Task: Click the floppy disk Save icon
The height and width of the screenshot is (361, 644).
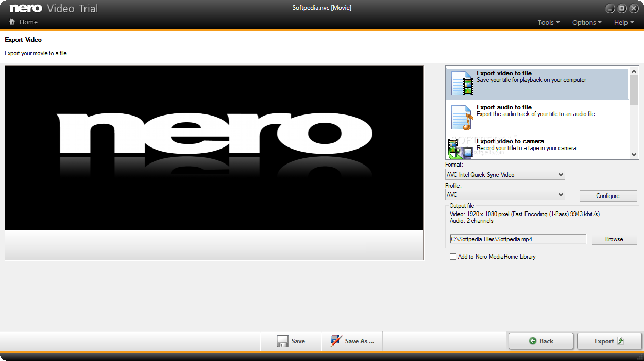Action: [x=282, y=341]
